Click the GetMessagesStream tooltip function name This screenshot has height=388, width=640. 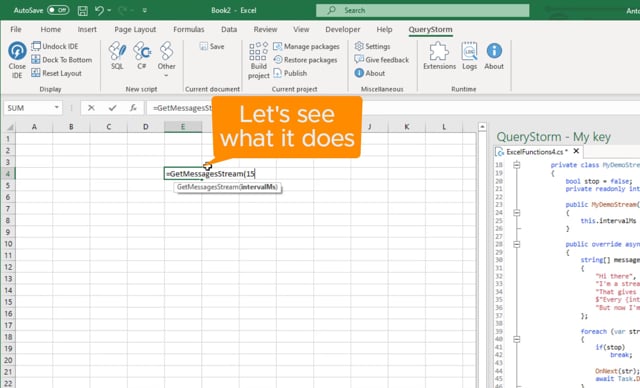(x=208, y=187)
